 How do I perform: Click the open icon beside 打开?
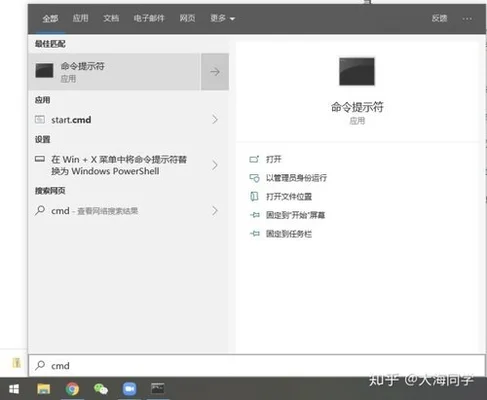[x=254, y=159]
